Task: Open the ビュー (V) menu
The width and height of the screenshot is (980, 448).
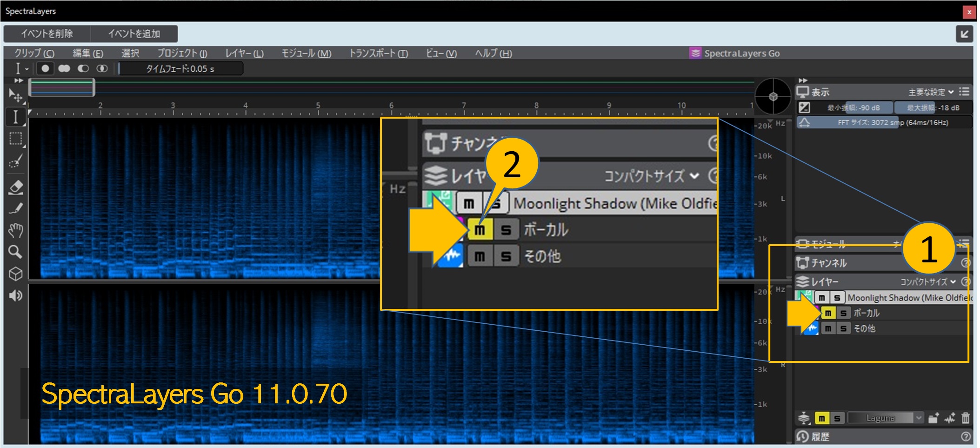Action: tap(441, 53)
